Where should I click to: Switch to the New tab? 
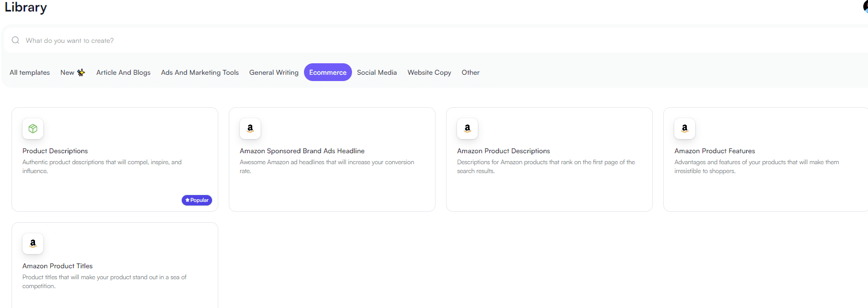(73, 73)
